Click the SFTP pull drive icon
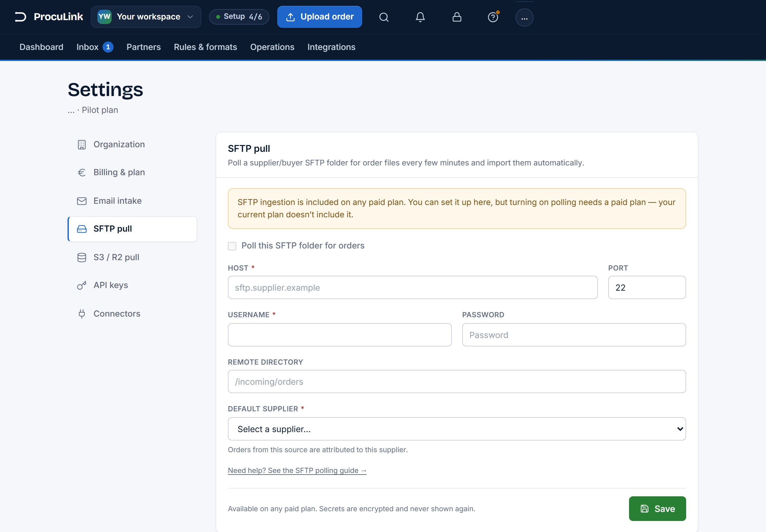The height and width of the screenshot is (532, 766). coord(82,229)
